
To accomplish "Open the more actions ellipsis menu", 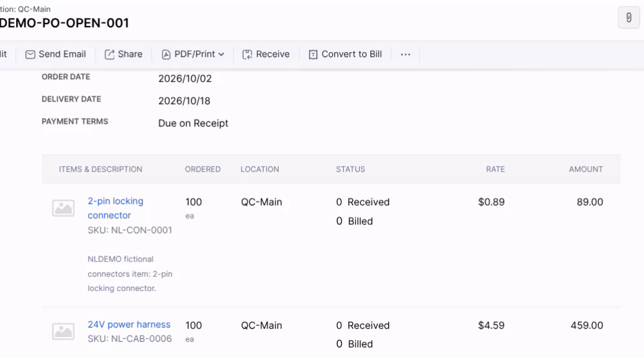I will pyautogui.click(x=406, y=55).
